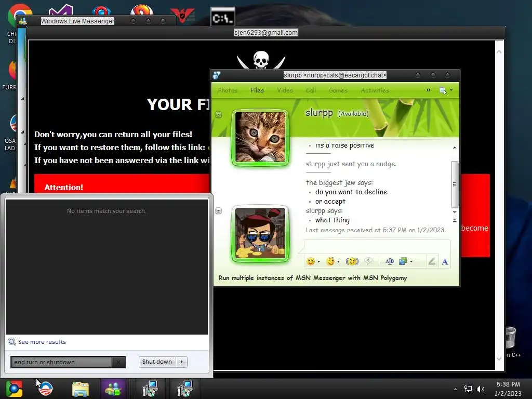Click chat scrollbar up arrow

pyautogui.click(x=455, y=148)
